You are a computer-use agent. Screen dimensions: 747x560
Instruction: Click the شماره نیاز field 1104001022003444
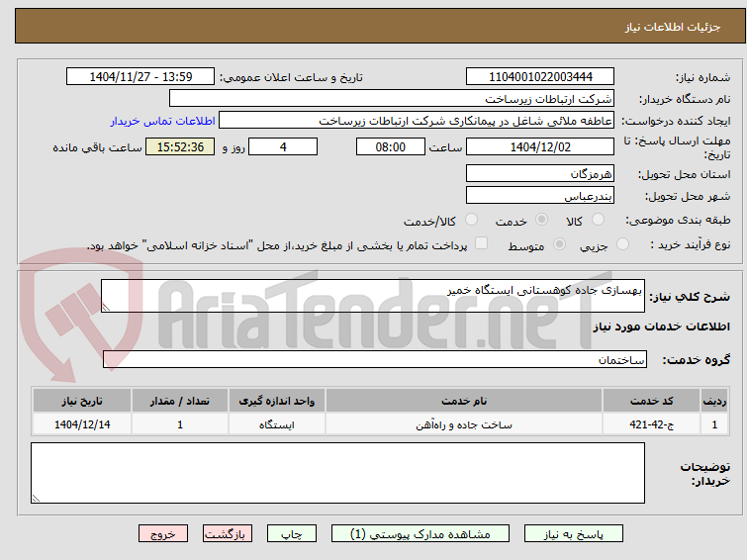coord(540,77)
